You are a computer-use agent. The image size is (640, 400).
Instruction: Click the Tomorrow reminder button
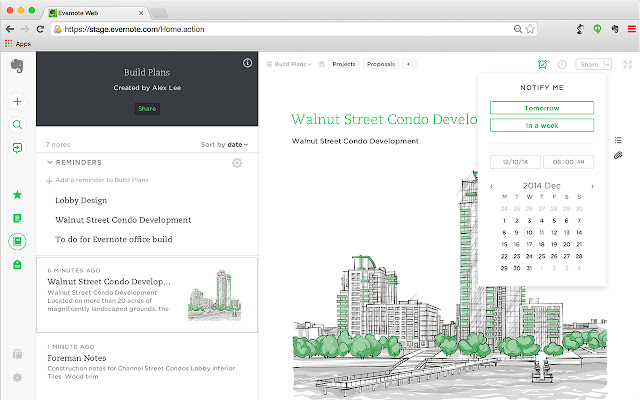[x=542, y=107]
